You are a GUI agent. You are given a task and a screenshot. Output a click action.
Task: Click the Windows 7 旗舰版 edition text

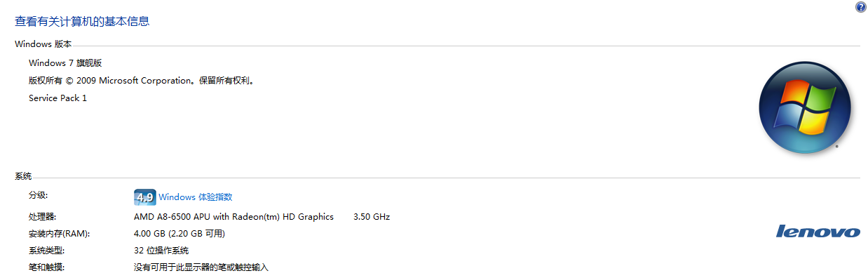pyautogui.click(x=65, y=63)
